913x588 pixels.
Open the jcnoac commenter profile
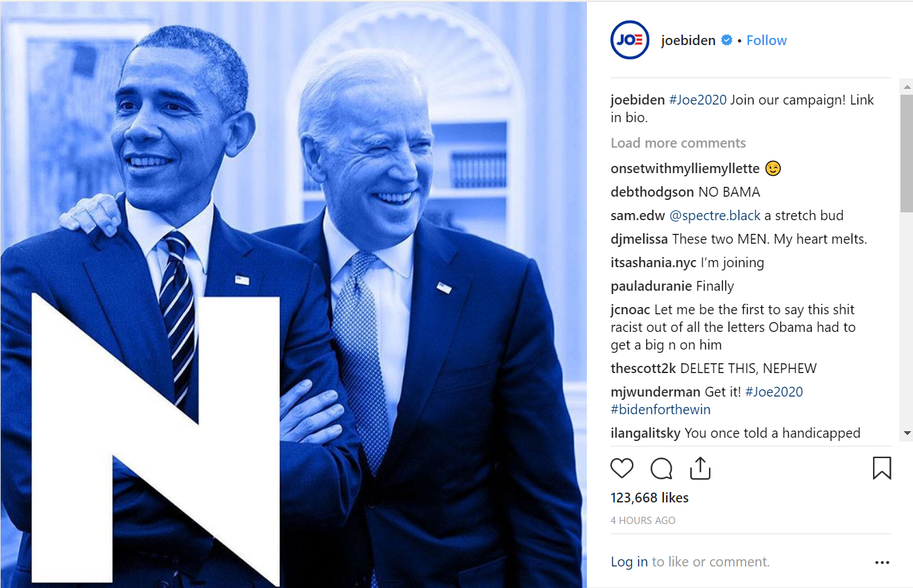click(630, 310)
